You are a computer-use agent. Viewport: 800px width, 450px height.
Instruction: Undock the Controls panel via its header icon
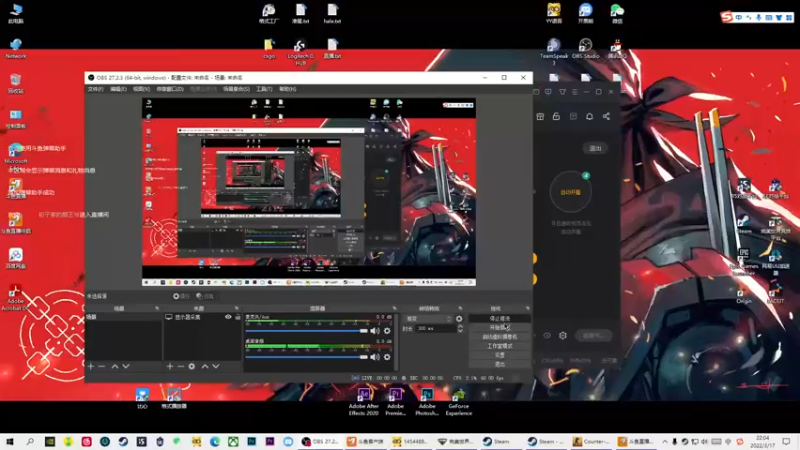coord(528,308)
